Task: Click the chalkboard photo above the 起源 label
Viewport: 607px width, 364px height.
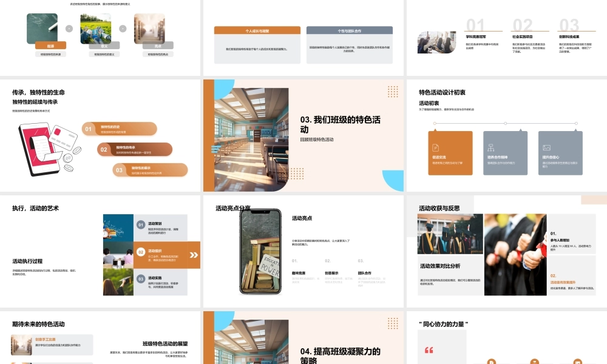Action: 42,29
